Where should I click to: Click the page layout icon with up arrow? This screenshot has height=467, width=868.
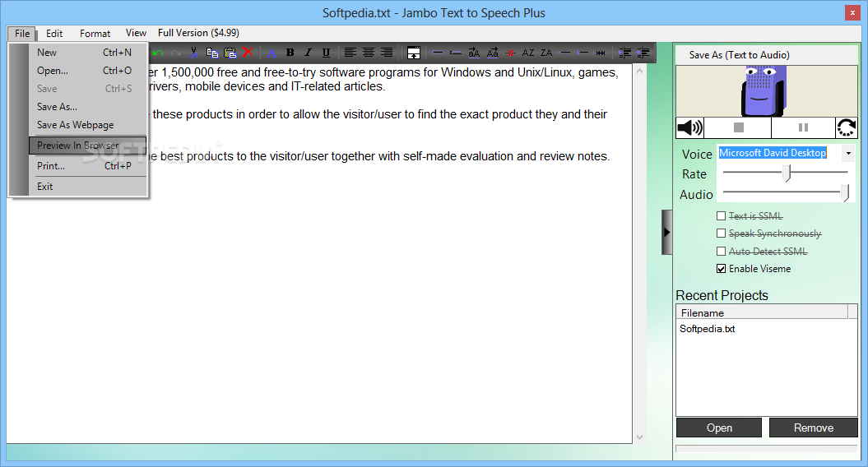[414, 53]
